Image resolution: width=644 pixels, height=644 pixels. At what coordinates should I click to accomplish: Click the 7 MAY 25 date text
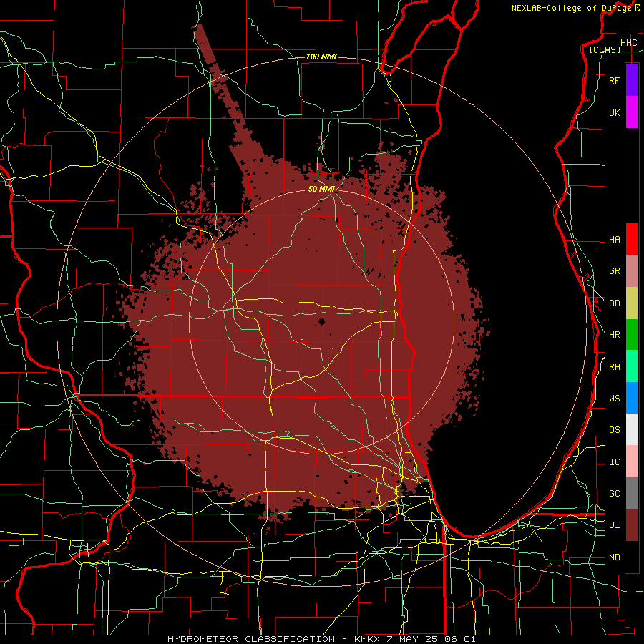[412, 639]
